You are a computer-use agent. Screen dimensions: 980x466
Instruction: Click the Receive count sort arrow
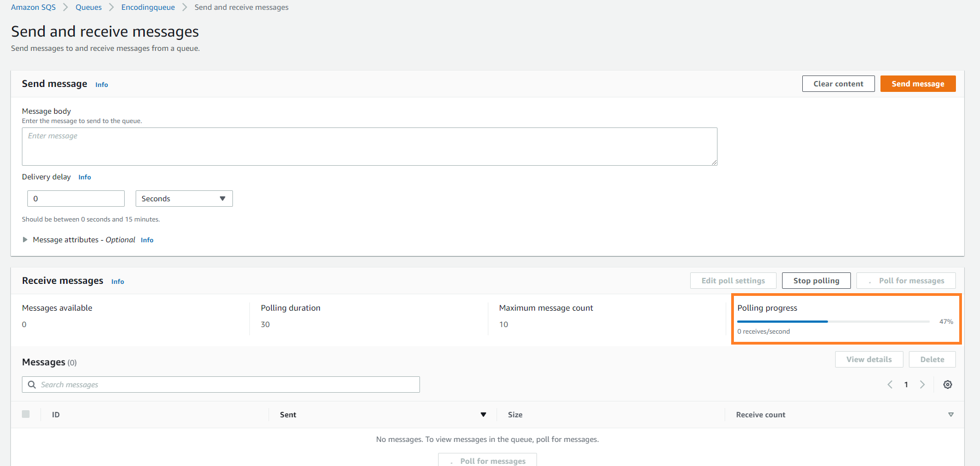[x=951, y=415]
